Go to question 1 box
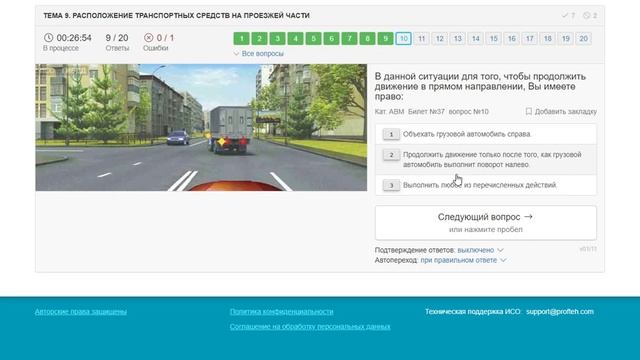 (241, 38)
